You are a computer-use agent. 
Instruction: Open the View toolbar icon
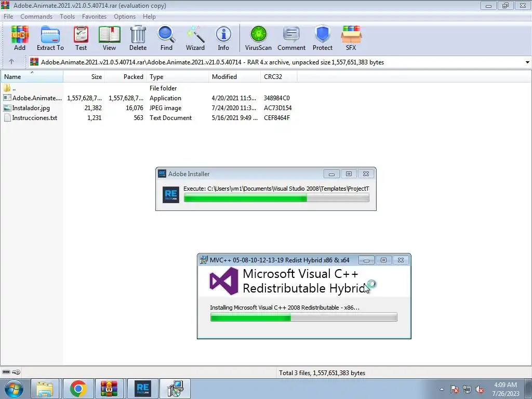109,38
